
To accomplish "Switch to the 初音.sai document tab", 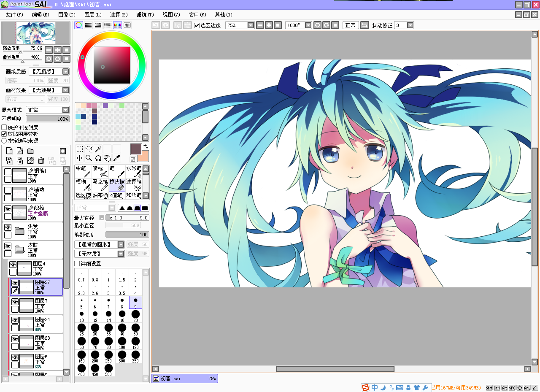I will (185, 378).
